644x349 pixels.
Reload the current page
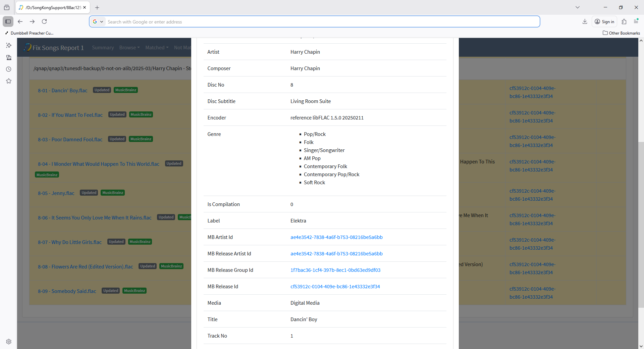point(44,21)
